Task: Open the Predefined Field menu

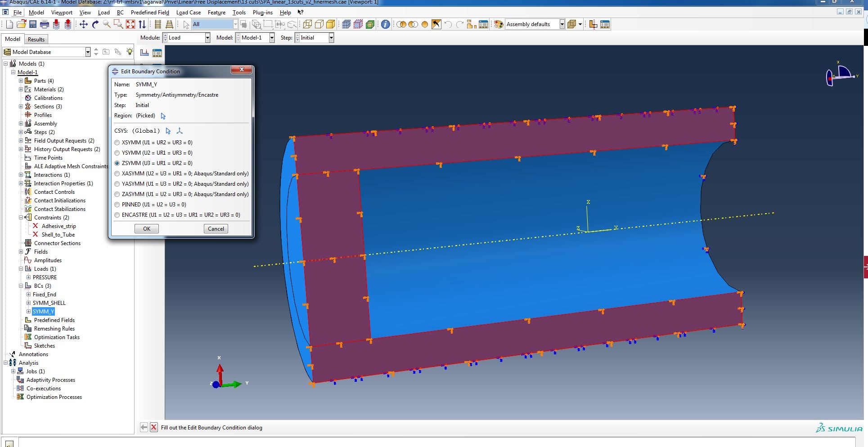Action: [x=150, y=13]
